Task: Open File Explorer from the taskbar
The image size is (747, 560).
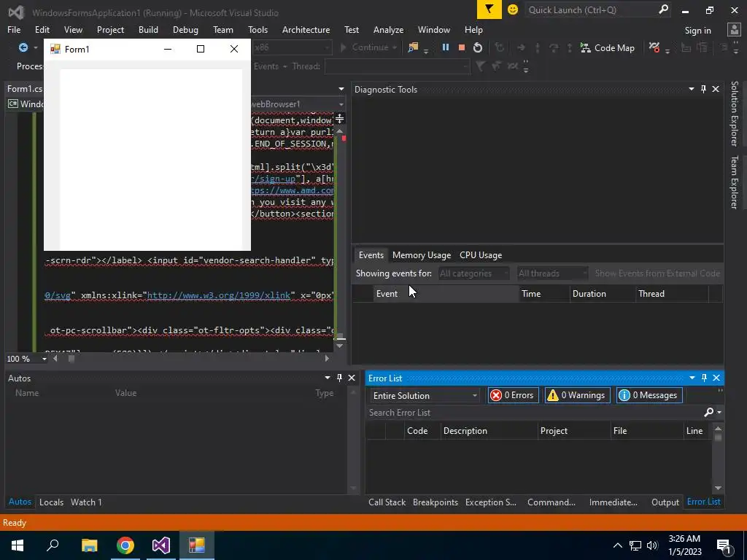Action: [x=89, y=545]
